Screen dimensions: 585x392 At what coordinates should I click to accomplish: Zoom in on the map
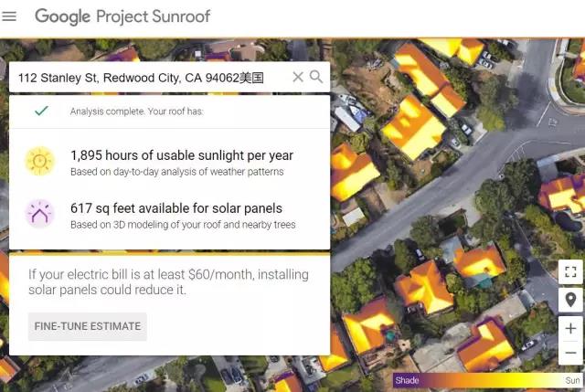click(x=570, y=328)
